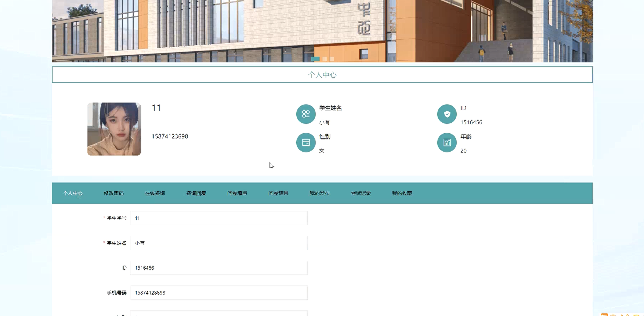Click into the 学生姓名 input field

click(x=219, y=243)
